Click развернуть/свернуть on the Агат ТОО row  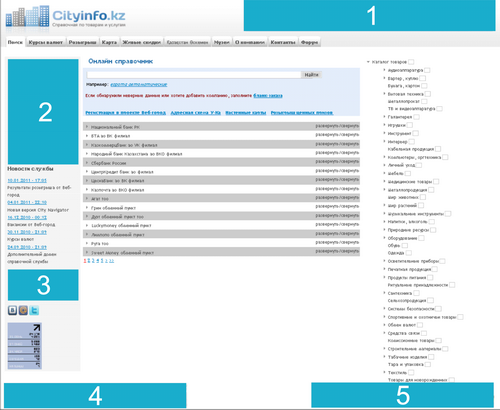tap(337, 198)
